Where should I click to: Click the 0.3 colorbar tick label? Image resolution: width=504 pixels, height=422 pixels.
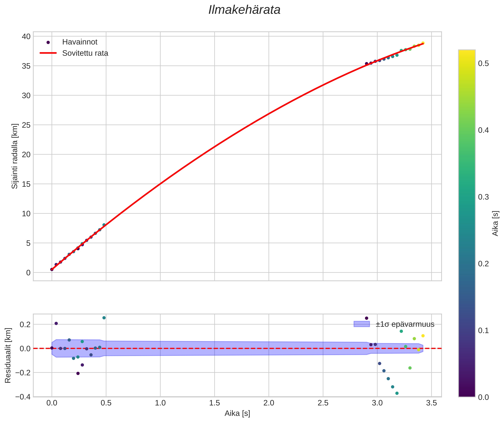(483, 197)
